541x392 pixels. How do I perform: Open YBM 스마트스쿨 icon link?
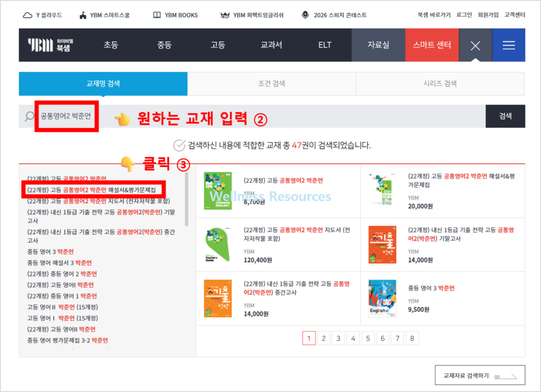(x=105, y=15)
